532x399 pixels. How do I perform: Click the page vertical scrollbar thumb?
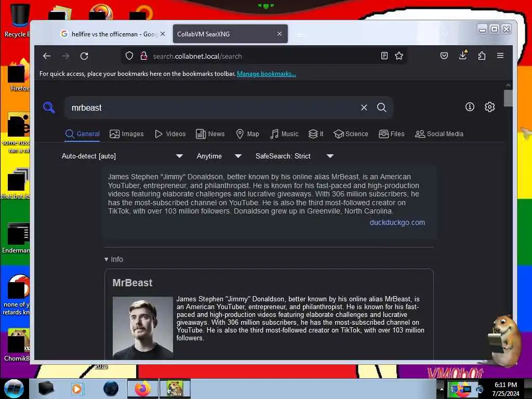tap(508, 98)
